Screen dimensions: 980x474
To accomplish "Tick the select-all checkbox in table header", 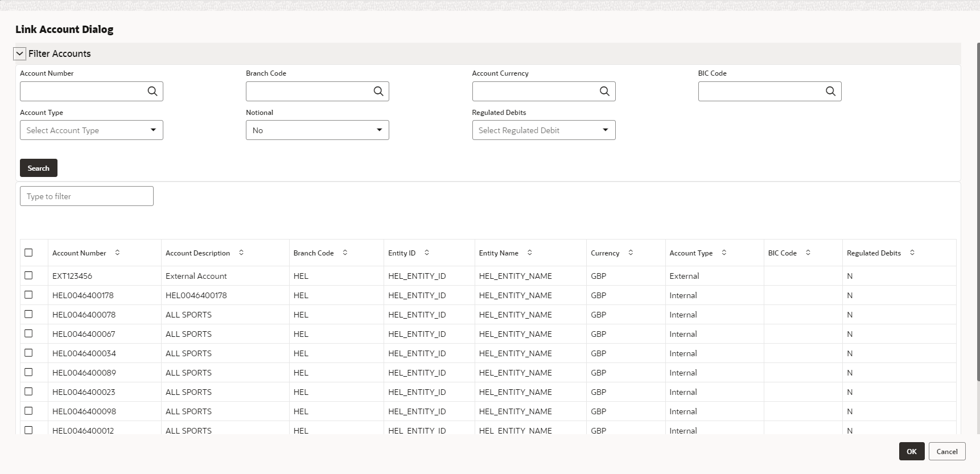I will click(28, 253).
